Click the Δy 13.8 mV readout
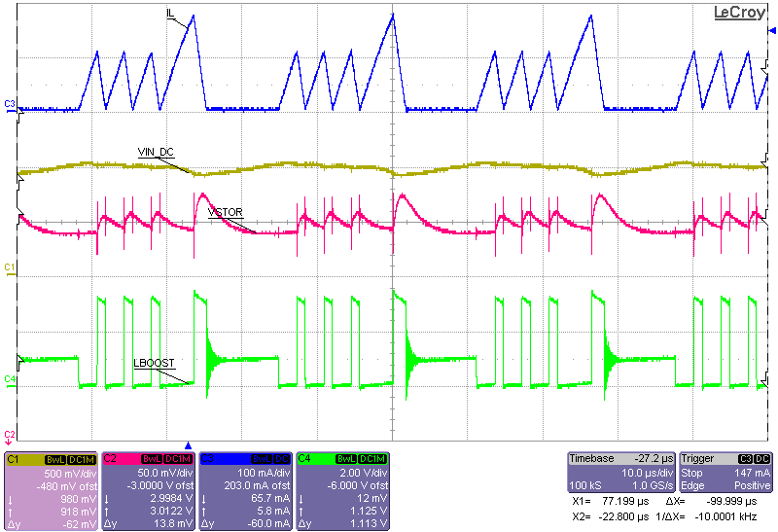778x532 pixels. [x=149, y=524]
